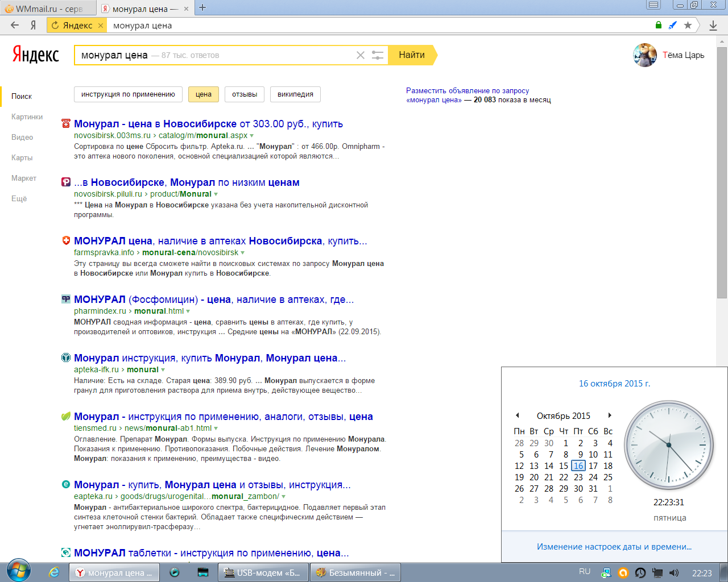Click the browser address bar text
The width and height of the screenshot is (728, 582).
[142, 26]
